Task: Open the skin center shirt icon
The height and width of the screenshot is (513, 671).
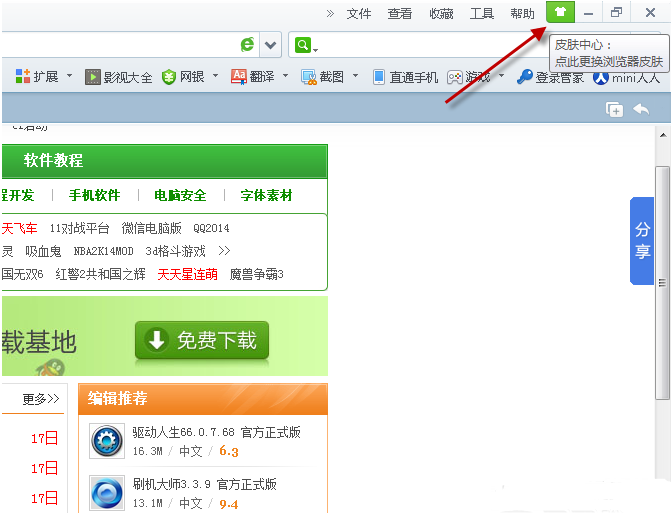Action: [x=560, y=12]
